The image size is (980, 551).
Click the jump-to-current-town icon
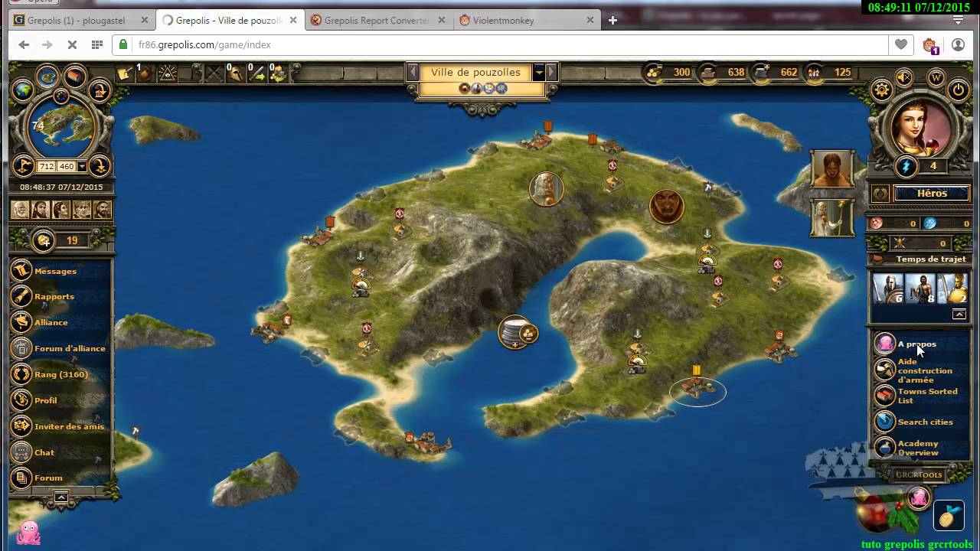pos(99,91)
